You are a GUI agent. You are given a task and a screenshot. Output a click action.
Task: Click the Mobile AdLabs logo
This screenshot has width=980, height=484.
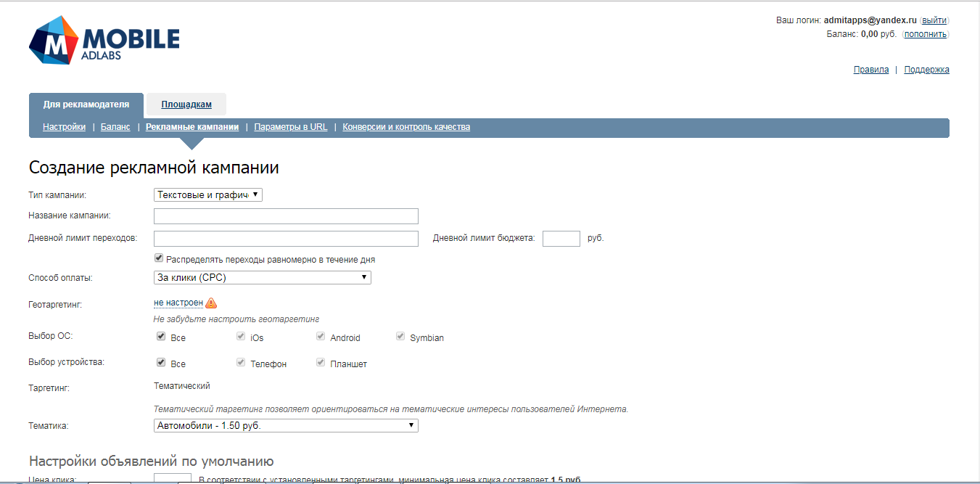tap(104, 41)
